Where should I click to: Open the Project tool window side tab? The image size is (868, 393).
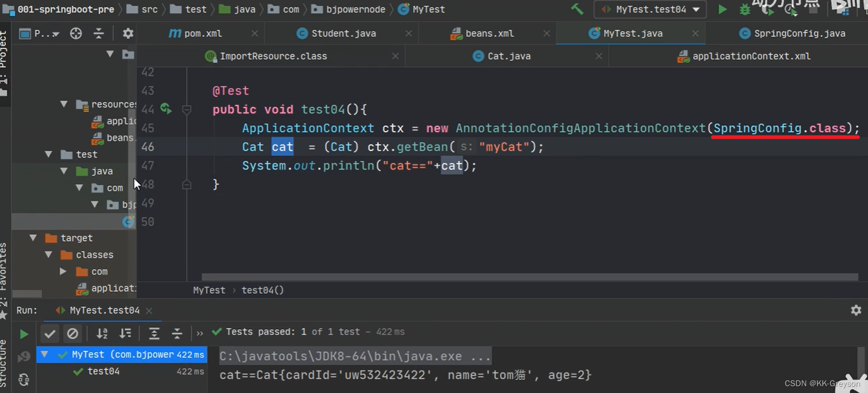4,63
